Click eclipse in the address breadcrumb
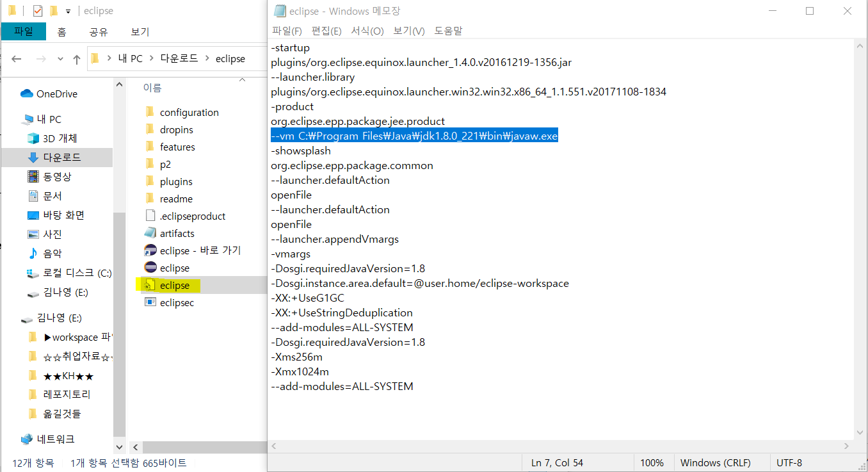 pos(230,58)
